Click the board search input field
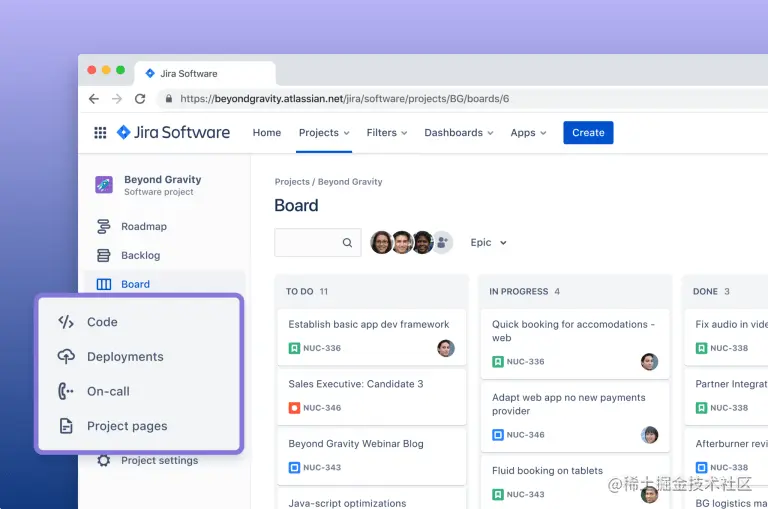Image resolution: width=768 pixels, height=509 pixels. click(x=318, y=242)
